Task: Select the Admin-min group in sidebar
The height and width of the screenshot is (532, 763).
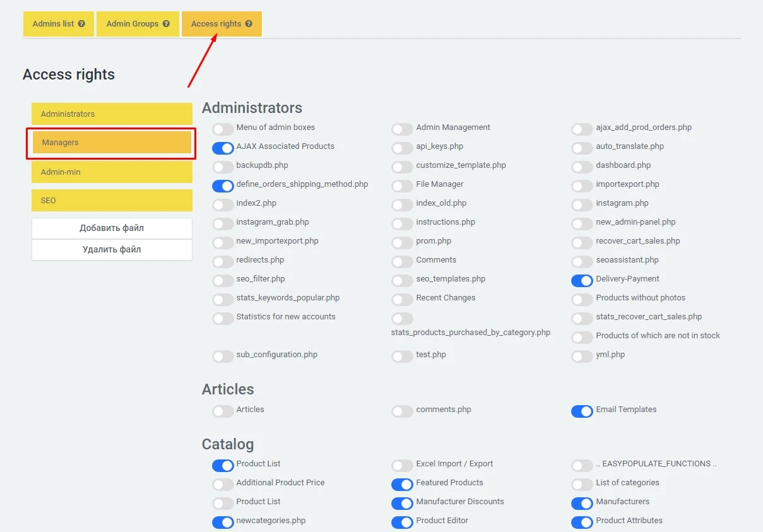Action: [x=112, y=171]
